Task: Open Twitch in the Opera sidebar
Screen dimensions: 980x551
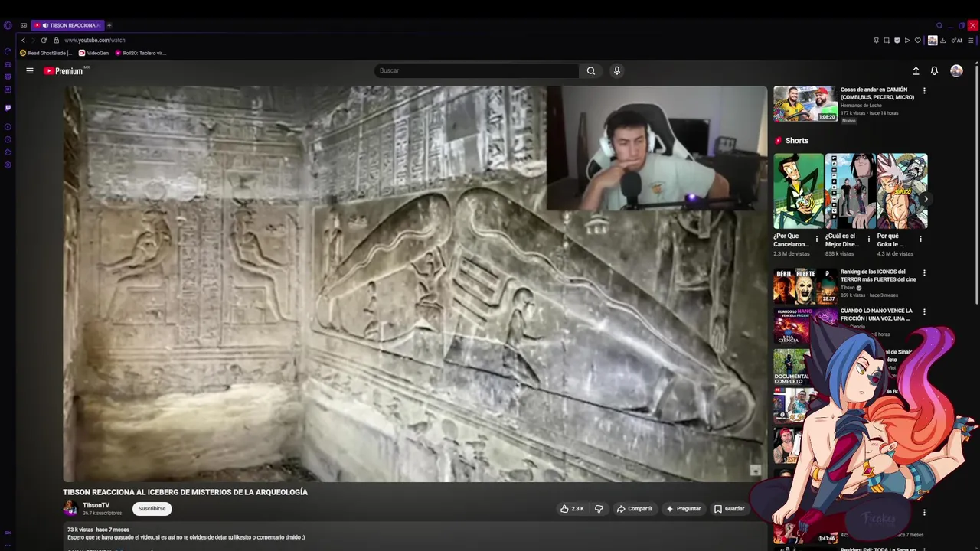Action: coord(8,108)
